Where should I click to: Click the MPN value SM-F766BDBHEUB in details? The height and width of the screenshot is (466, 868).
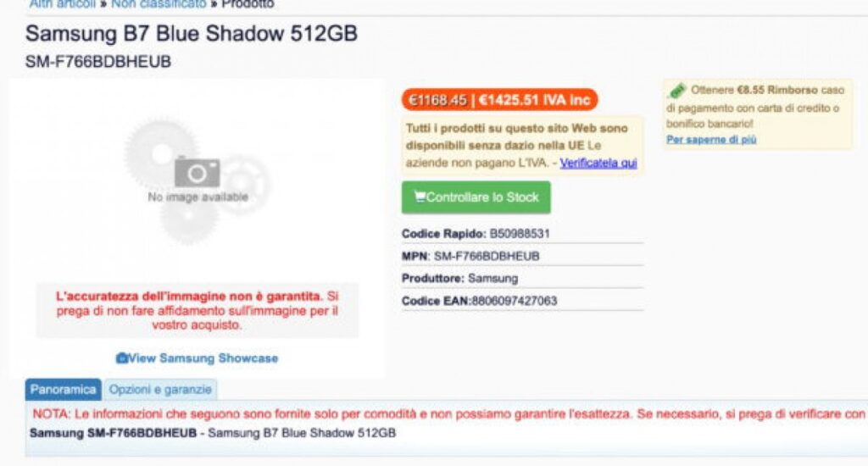(x=486, y=256)
